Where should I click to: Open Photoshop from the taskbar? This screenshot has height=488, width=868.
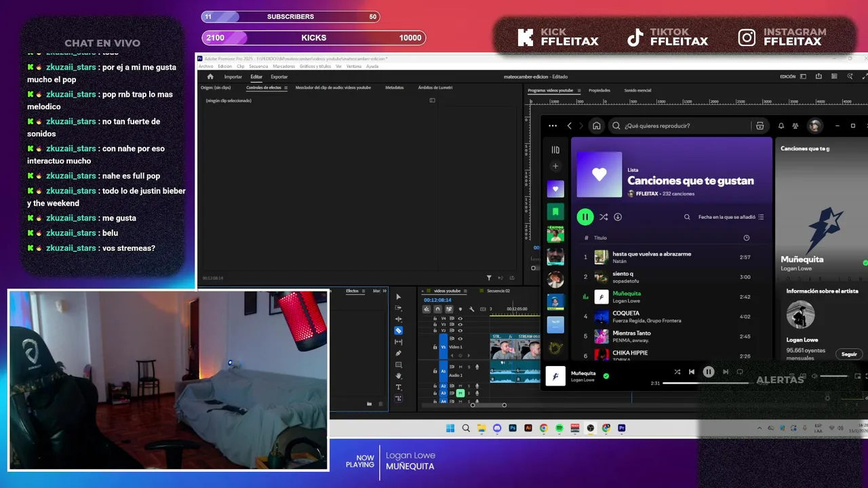point(513,428)
